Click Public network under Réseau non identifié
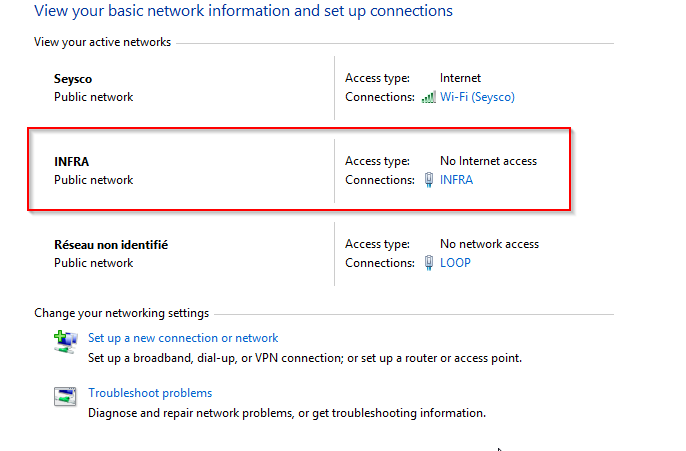Viewport: 686px width, 451px height. [93, 263]
